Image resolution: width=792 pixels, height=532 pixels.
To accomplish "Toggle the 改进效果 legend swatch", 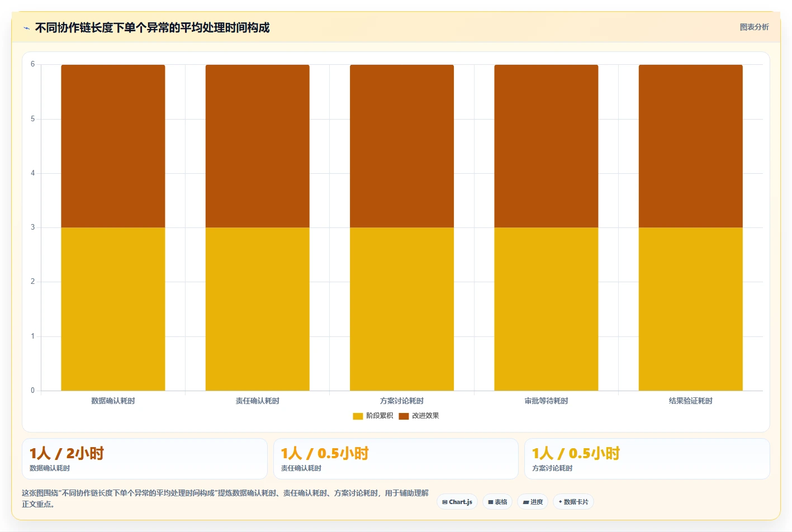I will 404,416.
